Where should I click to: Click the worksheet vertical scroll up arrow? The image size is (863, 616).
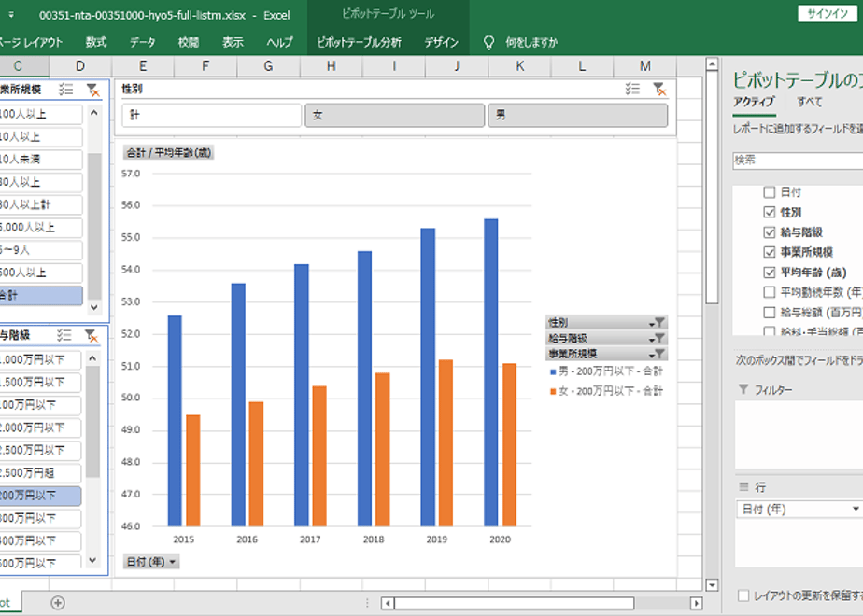[712, 64]
